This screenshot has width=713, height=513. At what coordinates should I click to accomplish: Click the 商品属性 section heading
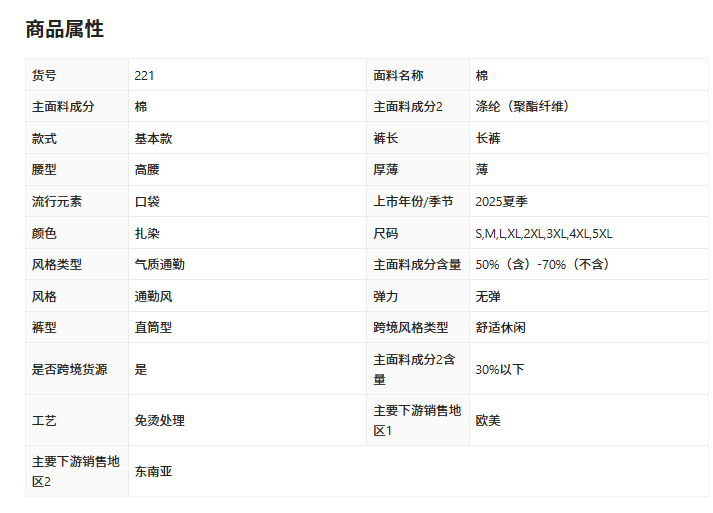coord(65,29)
